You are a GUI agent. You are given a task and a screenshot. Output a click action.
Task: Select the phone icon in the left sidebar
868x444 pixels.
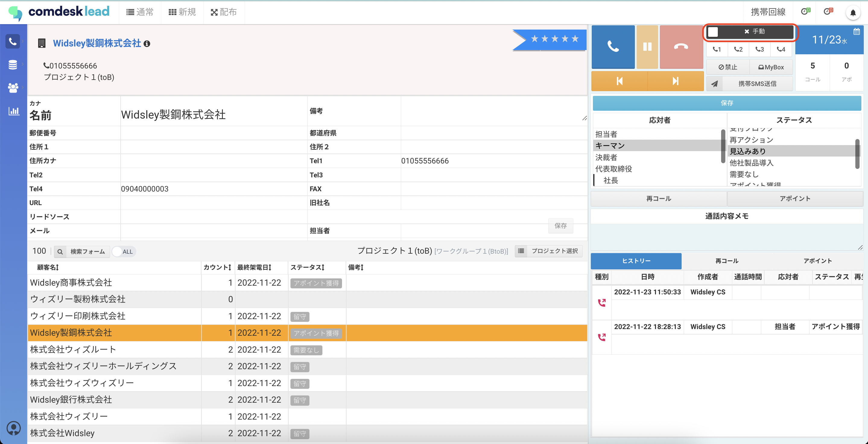pos(13,41)
